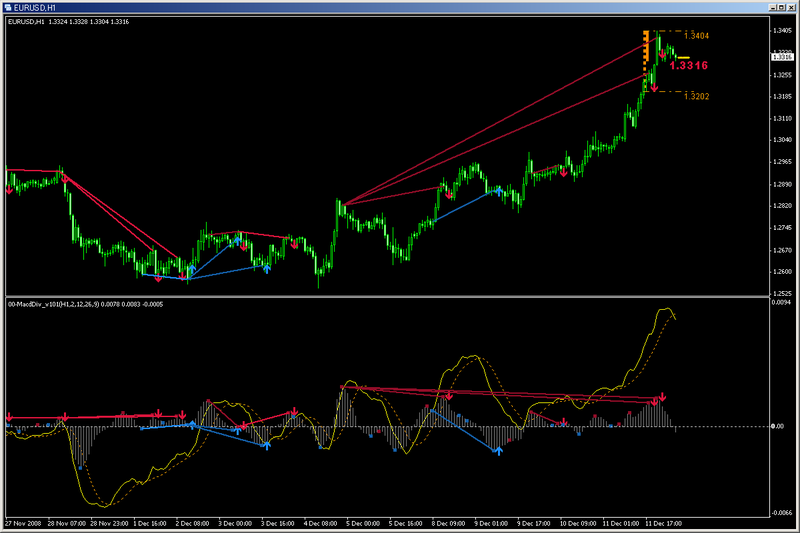Click the orange 1.3202 low price label
Viewport: 800px width, 533px height.
[x=696, y=96]
